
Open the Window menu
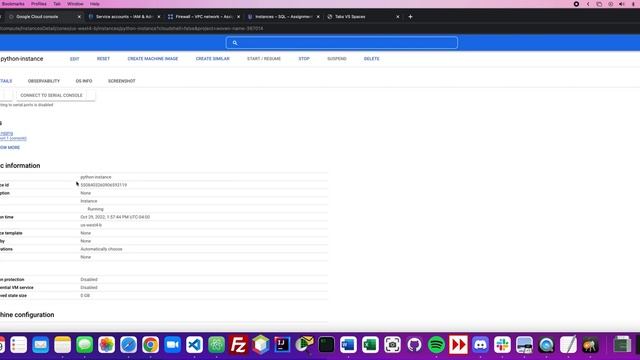[x=75, y=4]
